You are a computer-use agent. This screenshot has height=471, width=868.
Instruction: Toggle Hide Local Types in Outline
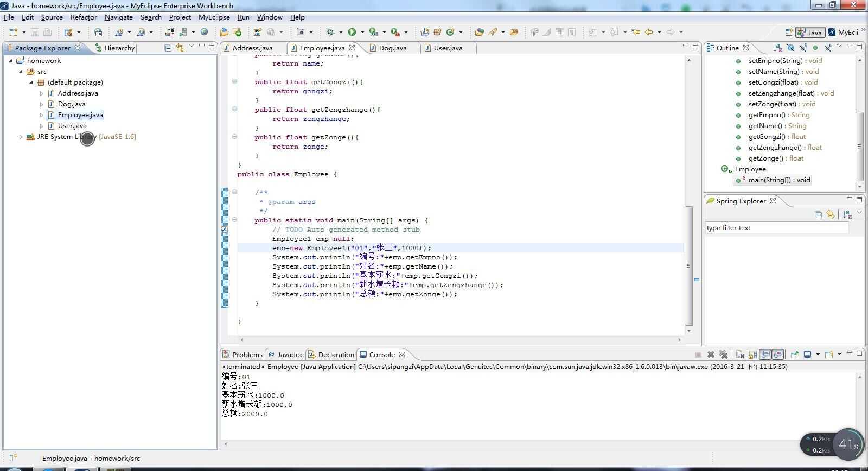point(828,48)
